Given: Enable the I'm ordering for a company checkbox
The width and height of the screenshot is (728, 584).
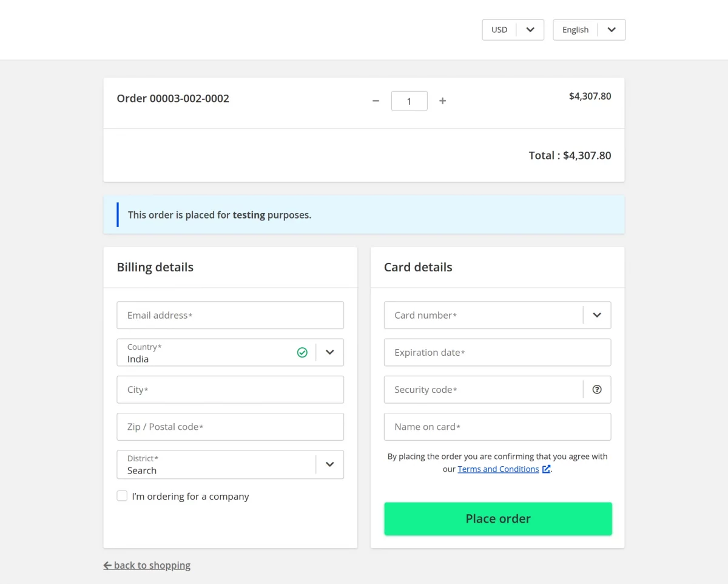Looking at the screenshot, I should pos(122,496).
